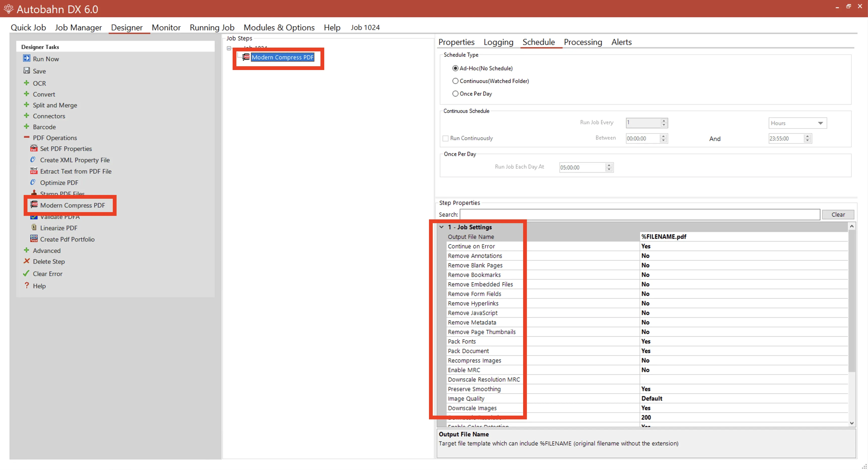Click the Extract Text from PDF File icon
868x470 pixels.
(x=34, y=171)
